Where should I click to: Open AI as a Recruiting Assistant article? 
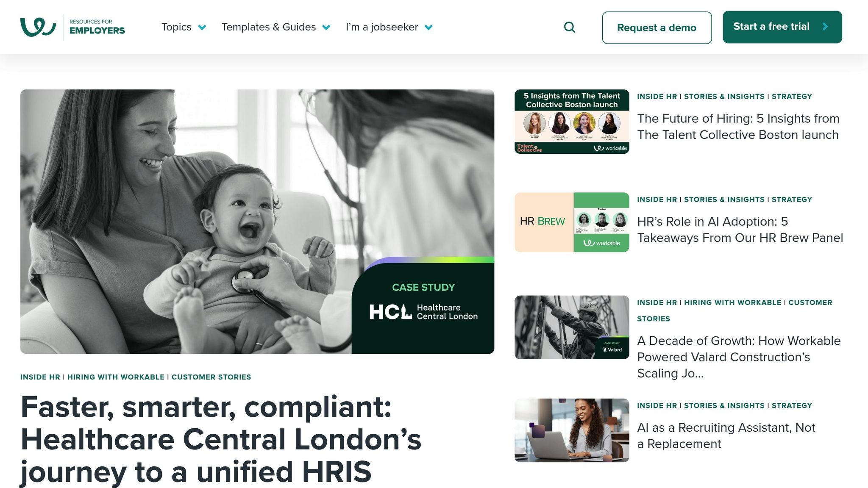(x=726, y=435)
